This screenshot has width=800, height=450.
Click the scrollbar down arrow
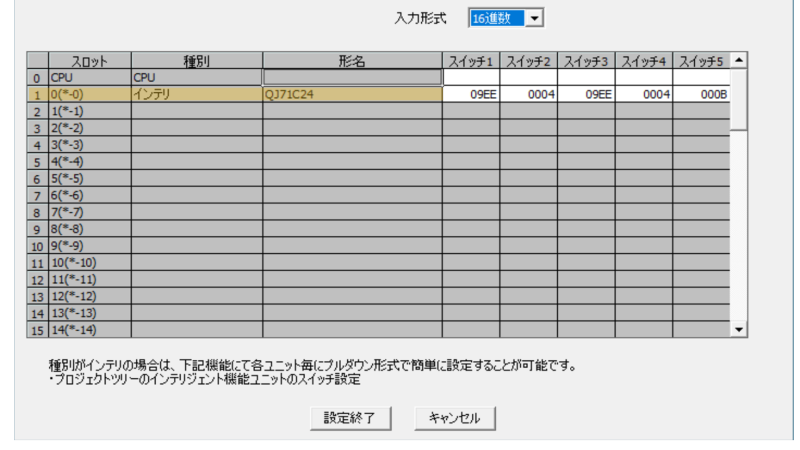[x=739, y=329]
